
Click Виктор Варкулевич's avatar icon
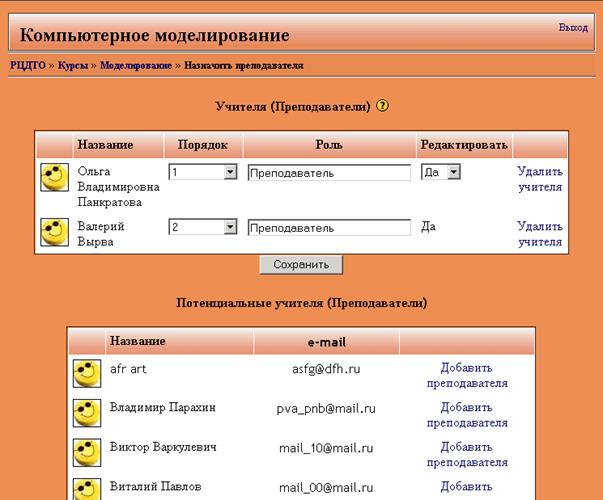tap(87, 452)
